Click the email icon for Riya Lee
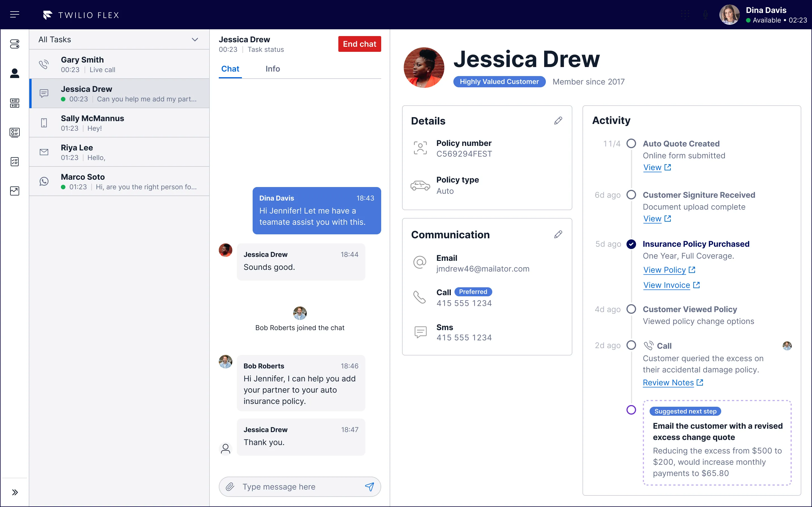This screenshot has width=812, height=507. (x=44, y=152)
